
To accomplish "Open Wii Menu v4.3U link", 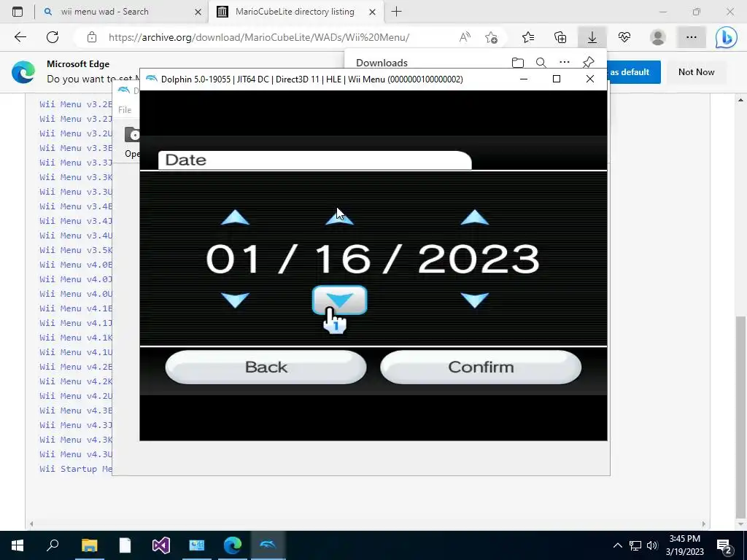I will coord(76,454).
